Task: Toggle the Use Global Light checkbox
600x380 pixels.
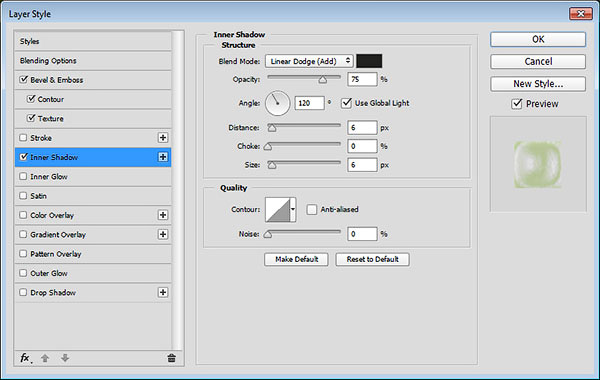Action: (x=346, y=103)
